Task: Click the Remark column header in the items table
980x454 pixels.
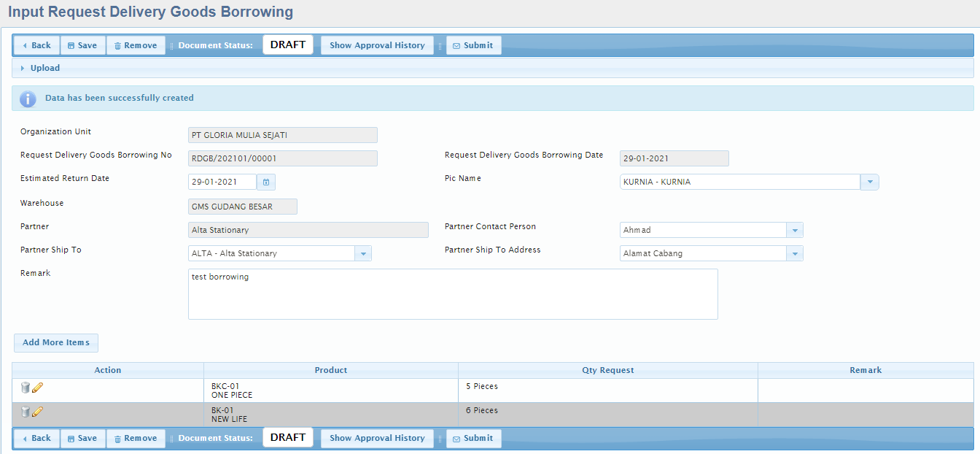Action: (866, 370)
